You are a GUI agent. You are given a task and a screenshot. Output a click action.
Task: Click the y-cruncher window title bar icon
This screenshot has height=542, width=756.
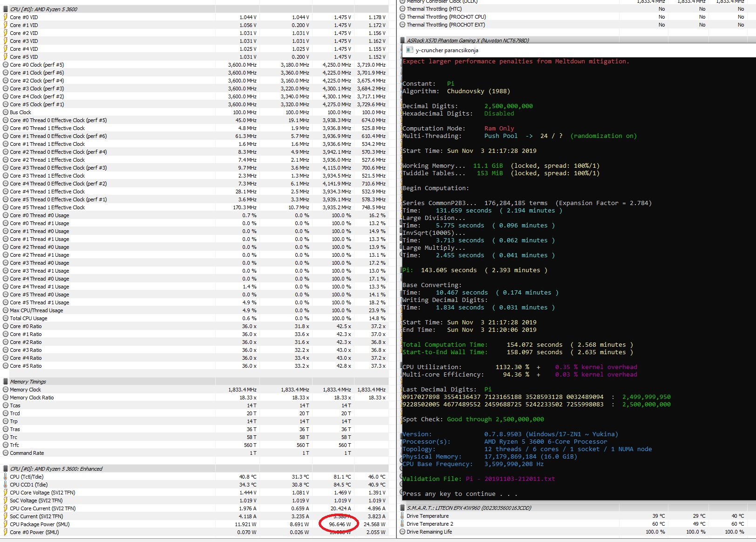409,50
